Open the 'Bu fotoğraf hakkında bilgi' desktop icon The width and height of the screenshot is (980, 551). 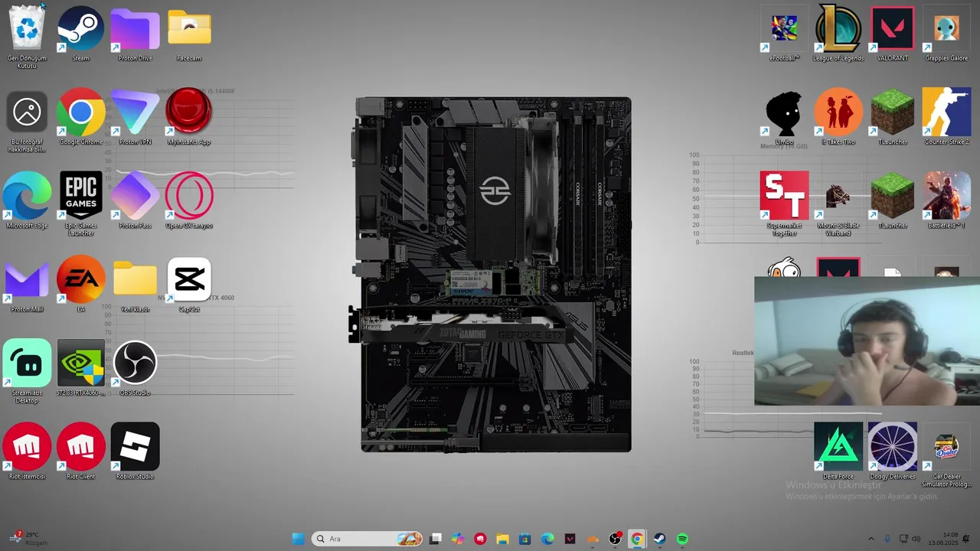(x=28, y=121)
